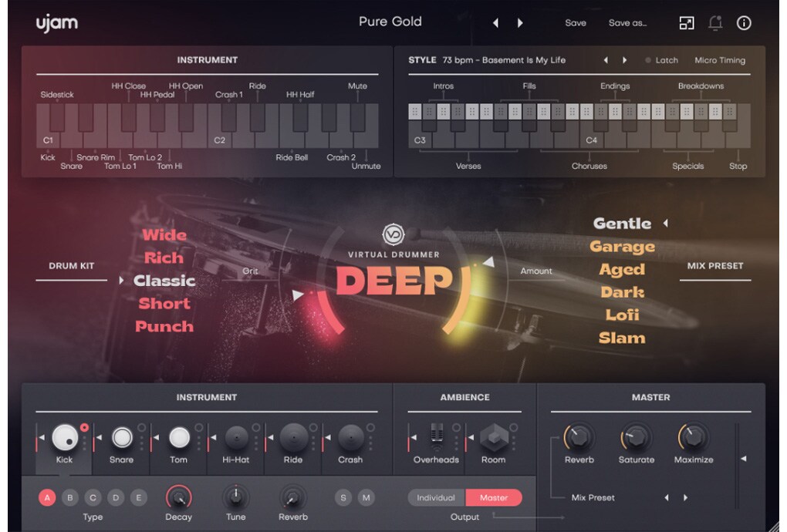Select previous style arrow
Viewport: 787px width, 532px height.
606,60
